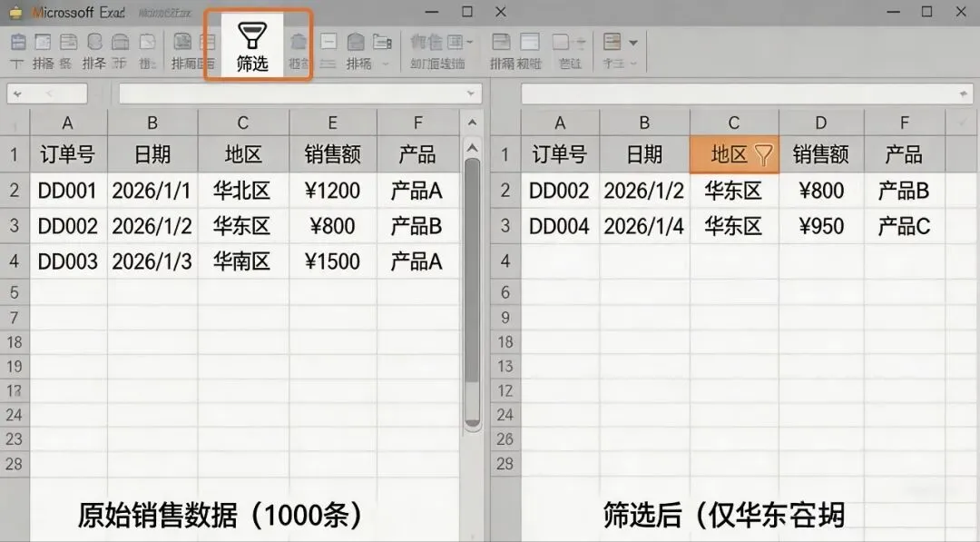
Task: Select cell ¥1200 in left sheet
Action: click(x=332, y=190)
